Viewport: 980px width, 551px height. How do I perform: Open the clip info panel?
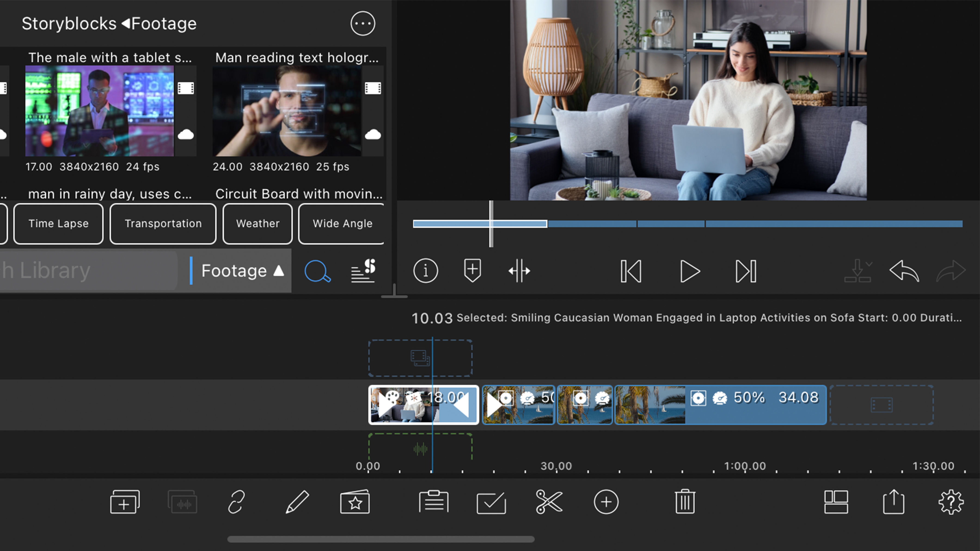coord(426,271)
